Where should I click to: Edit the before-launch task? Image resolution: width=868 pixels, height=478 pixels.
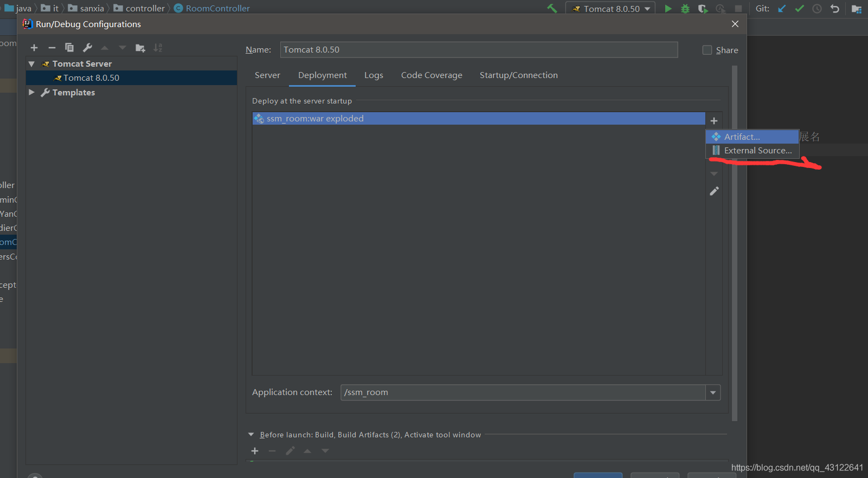290,451
